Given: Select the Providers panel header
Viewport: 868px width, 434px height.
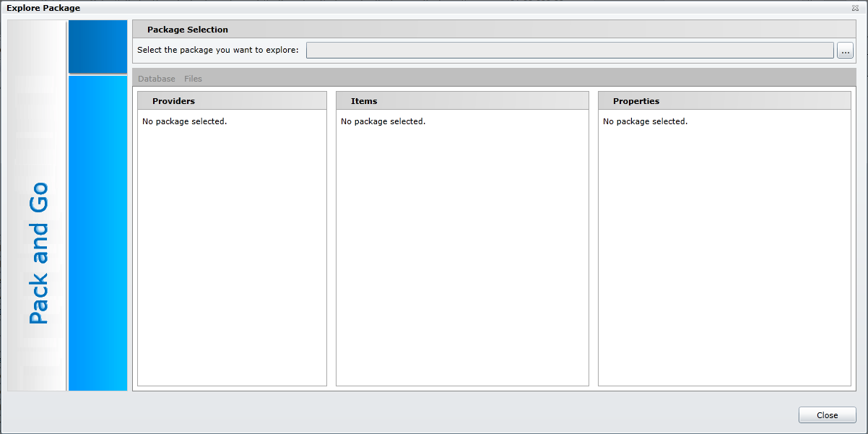Looking at the screenshot, I should coord(173,101).
